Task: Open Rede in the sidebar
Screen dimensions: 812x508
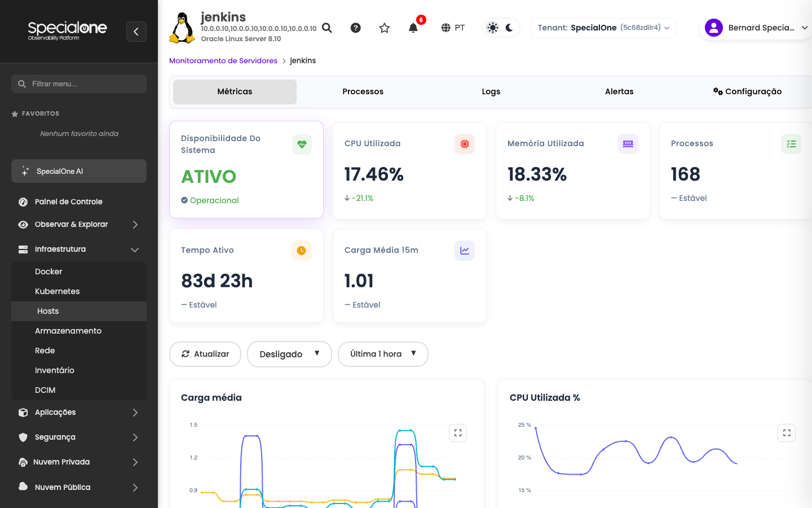Action: click(79, 351)
